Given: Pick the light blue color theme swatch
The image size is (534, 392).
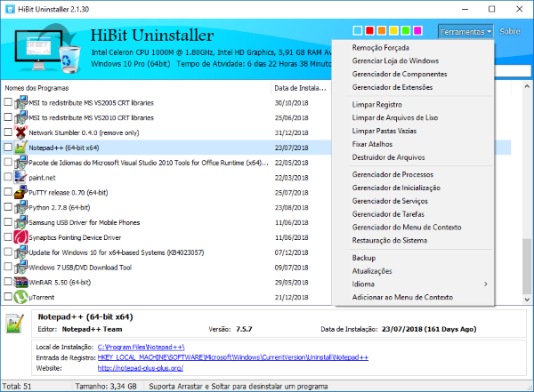Looking at the screenshot, I should [358, 30].
